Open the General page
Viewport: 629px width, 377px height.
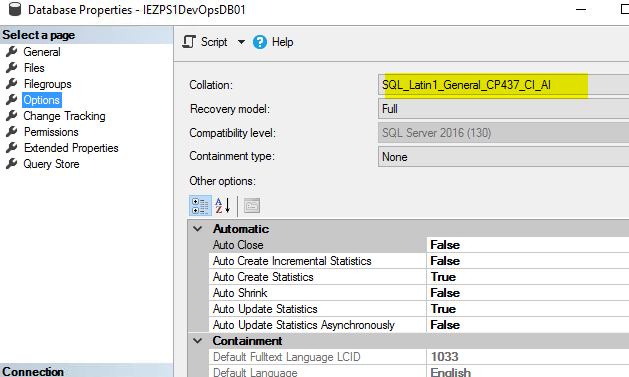pyautogui.click(x=42, y=52)
